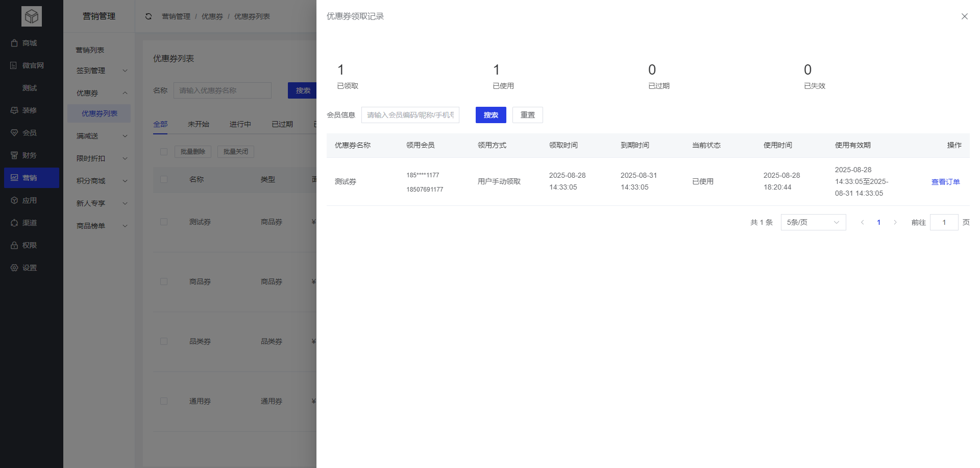
Task: Switch to the 已过期 tab
Action: tap(282, 124)
